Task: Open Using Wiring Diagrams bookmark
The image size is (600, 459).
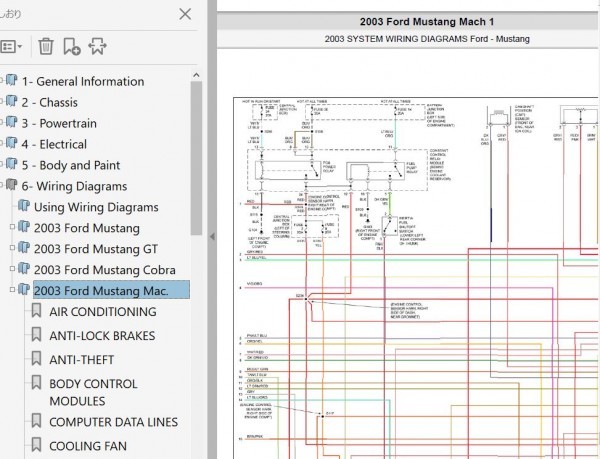Action: (x=96, y=207)
